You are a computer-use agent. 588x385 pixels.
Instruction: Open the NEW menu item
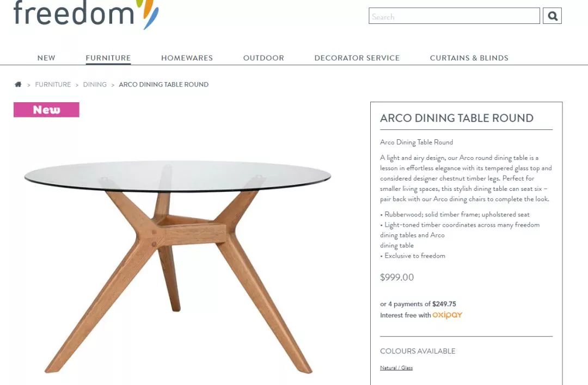[46, 58]
